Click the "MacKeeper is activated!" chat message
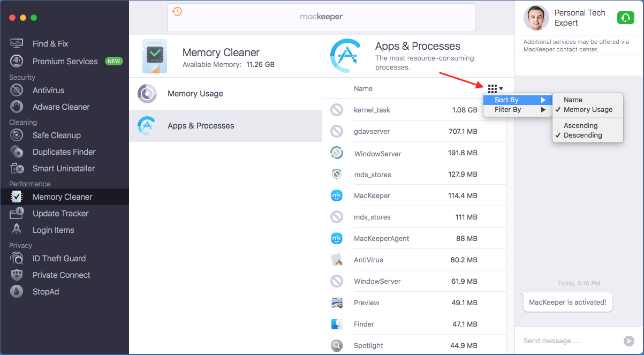This screenshot has height=355, width=644. coord(567,303)
